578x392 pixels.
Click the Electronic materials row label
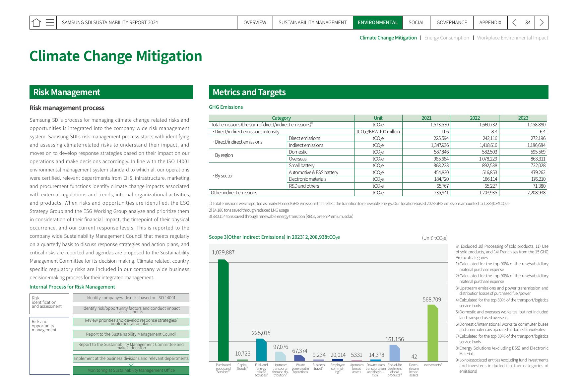pyautogui.click(x=307, y=179)
